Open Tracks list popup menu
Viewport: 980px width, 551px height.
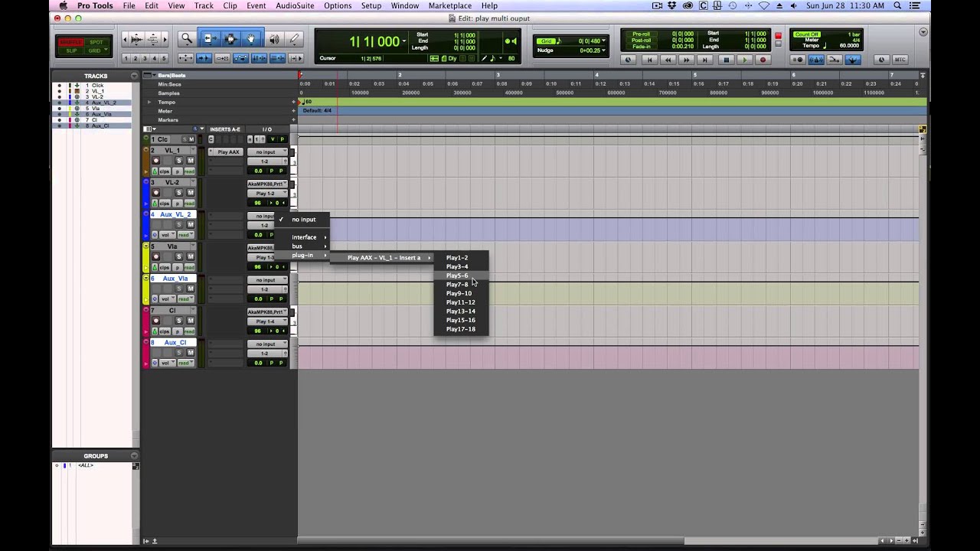click(x=134, y=76)
